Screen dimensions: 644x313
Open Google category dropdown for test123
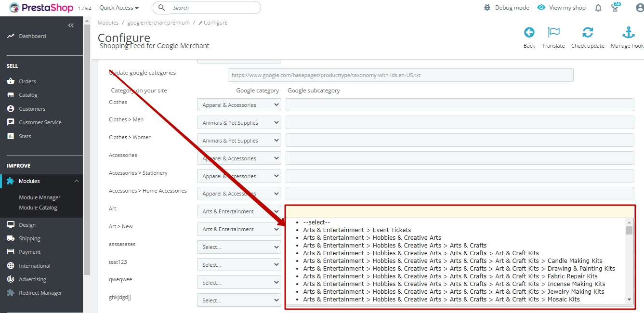click(239, 265)
